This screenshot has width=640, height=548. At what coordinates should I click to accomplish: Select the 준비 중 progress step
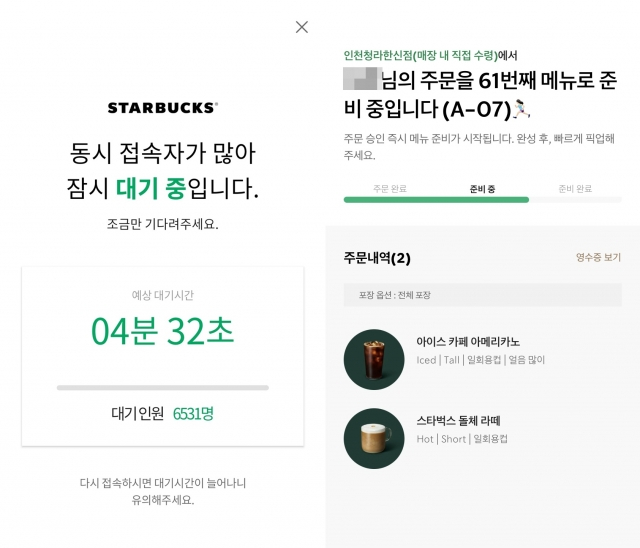(x=482, y=189)
